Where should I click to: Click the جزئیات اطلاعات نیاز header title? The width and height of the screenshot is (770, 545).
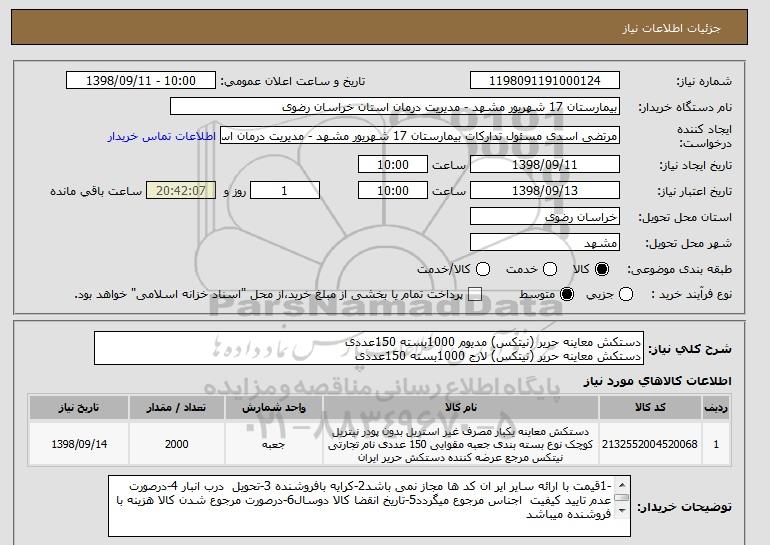(x=671, y=28)
